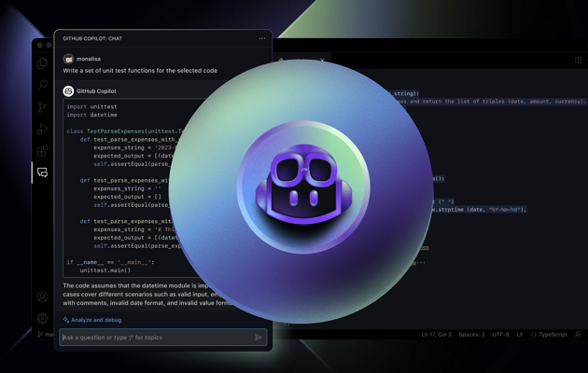Open the Extensions view icon
Screen dimensions: 588x373
tap(42, 150)
